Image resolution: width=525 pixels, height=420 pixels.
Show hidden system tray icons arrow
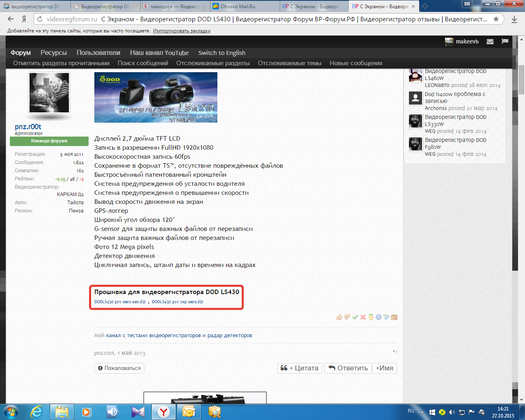(x=422, y=412)
